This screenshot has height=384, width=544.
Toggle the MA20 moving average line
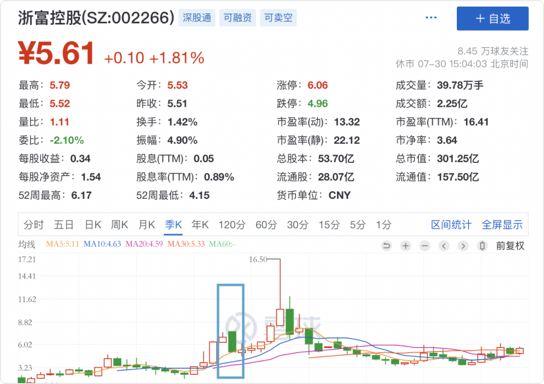click(144, 244)
